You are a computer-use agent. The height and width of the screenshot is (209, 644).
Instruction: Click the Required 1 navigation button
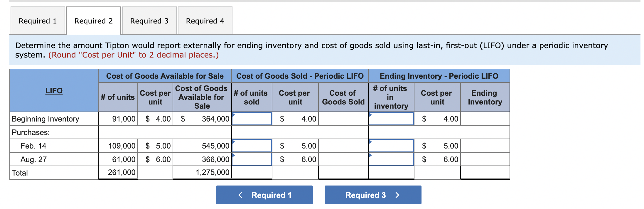click(264, 195)
